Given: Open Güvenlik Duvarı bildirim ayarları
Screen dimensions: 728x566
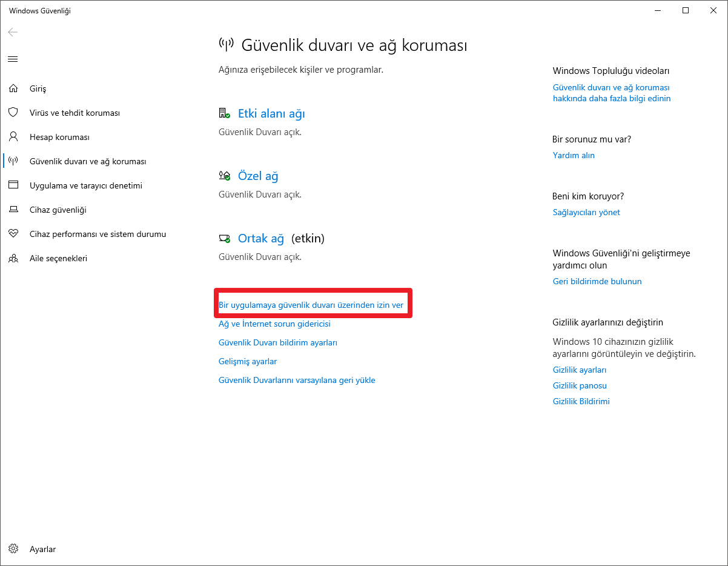Looking at the screenshot, I should point(278,342).
